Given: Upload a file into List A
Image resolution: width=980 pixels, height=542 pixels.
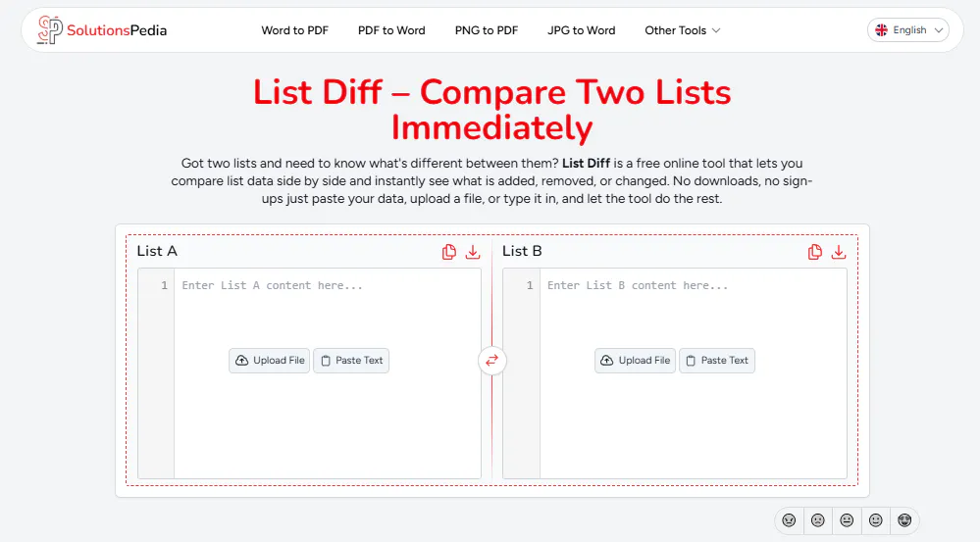Looking at the screenshot, I should [x=270, y=361].
